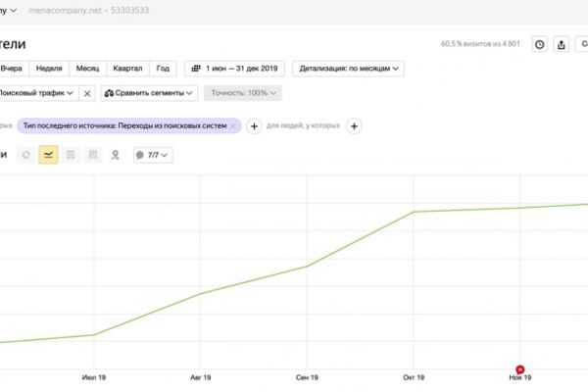
Task: Select the Неделя period tab
Action: tap(49, 69)
